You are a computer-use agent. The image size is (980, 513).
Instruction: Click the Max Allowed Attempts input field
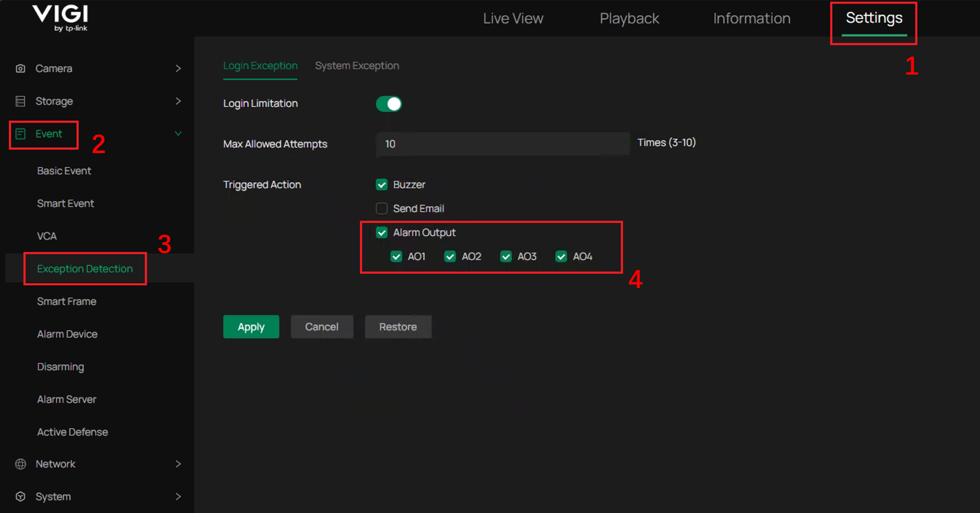(x=503, y=144)
